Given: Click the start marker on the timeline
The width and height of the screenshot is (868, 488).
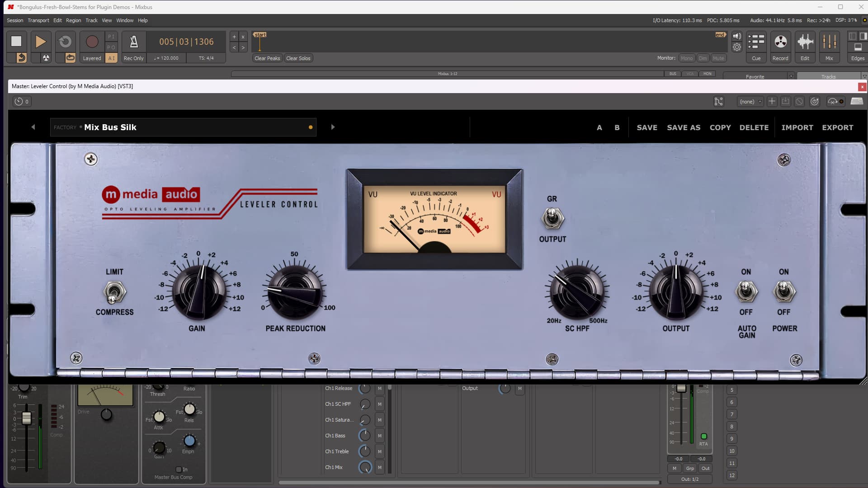Looking at the screenshot, I should tap(260, 35).
